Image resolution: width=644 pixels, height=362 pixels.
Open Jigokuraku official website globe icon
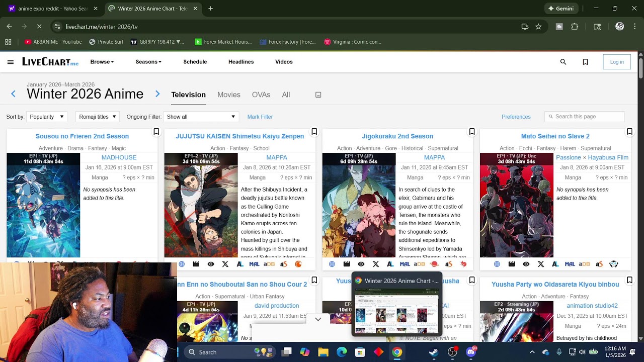click(332, 264)
